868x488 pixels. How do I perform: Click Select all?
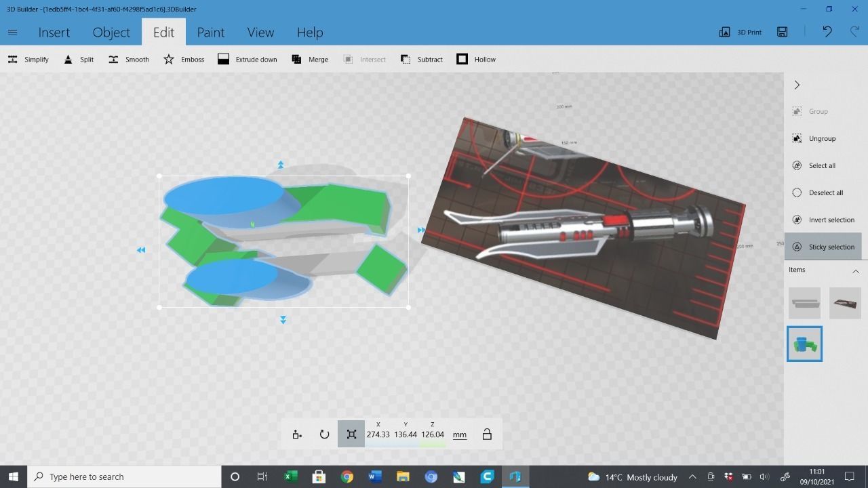click(x=814, y=165)
